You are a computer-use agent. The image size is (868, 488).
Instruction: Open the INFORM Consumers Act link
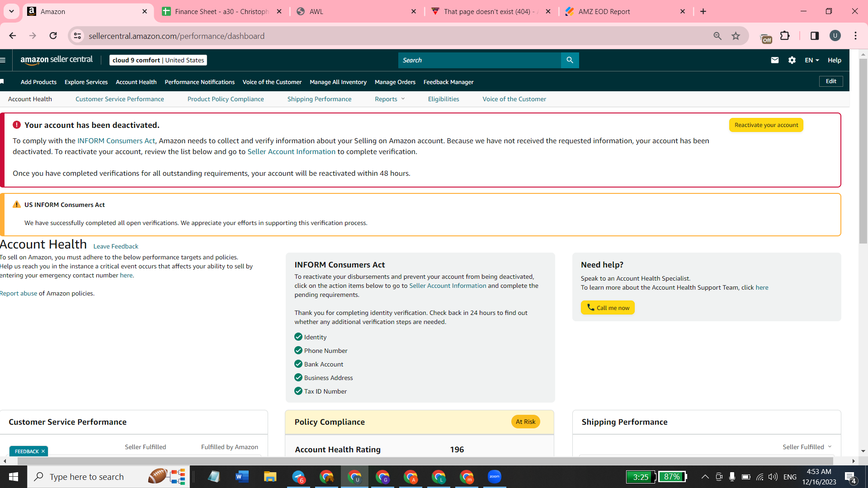pyautogui.click(x=116, y=141)
